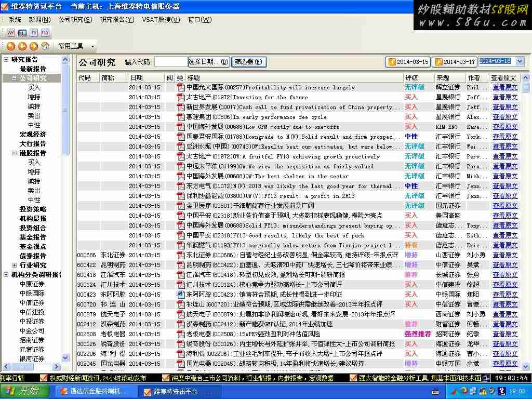Go back with the orange left-arrow icon
532x399 pixels.
[x=22, y=46]
